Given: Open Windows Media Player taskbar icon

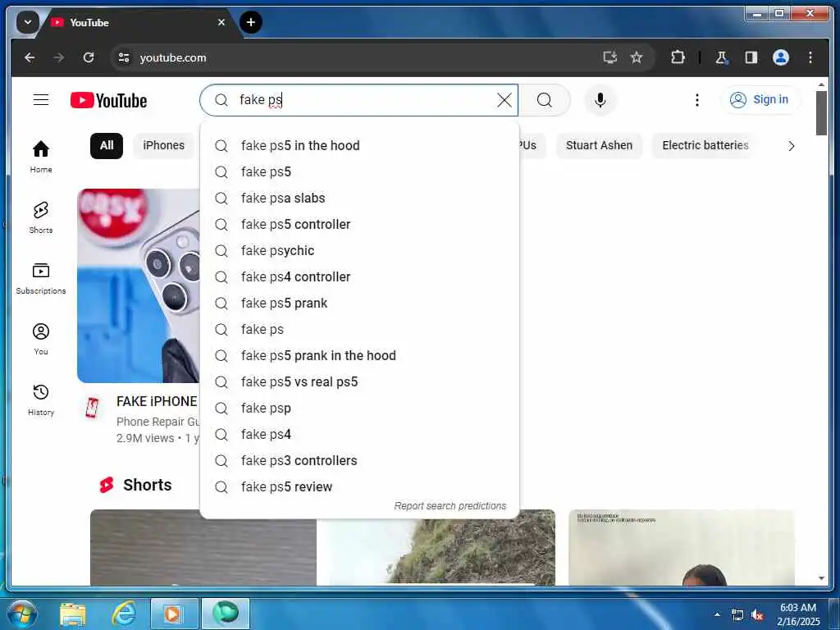Looking at the screenshot, I should 174,614.
